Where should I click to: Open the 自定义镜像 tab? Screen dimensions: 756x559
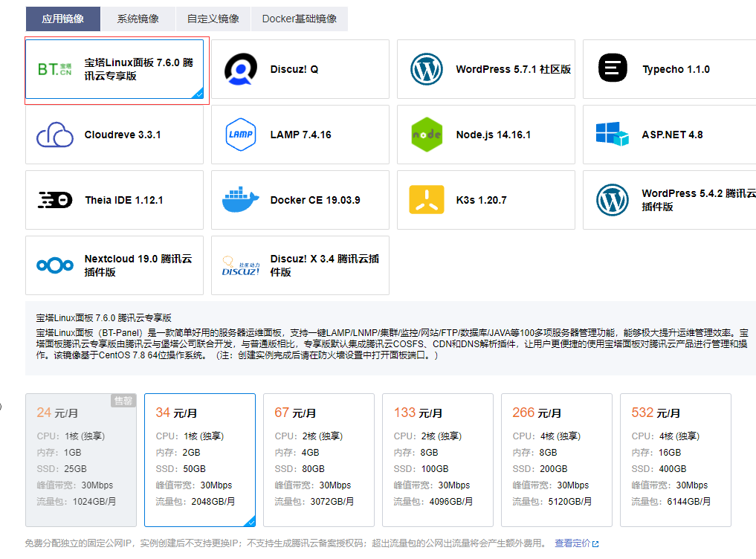(x=213, y=19)
